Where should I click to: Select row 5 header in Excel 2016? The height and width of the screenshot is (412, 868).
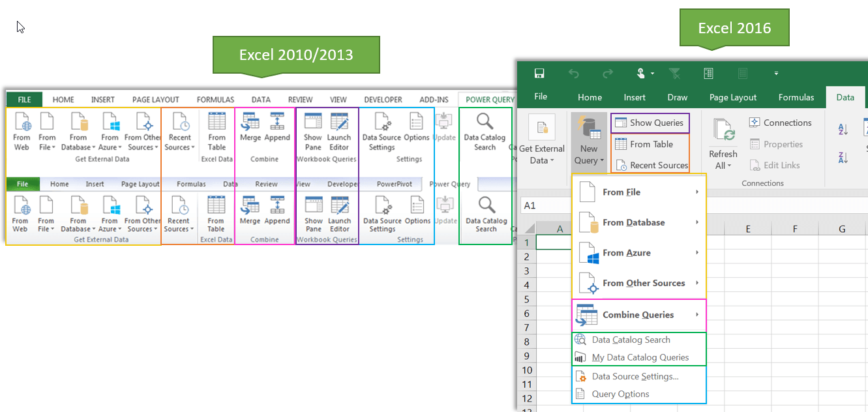pyautogui.click(x=526, y=299)
